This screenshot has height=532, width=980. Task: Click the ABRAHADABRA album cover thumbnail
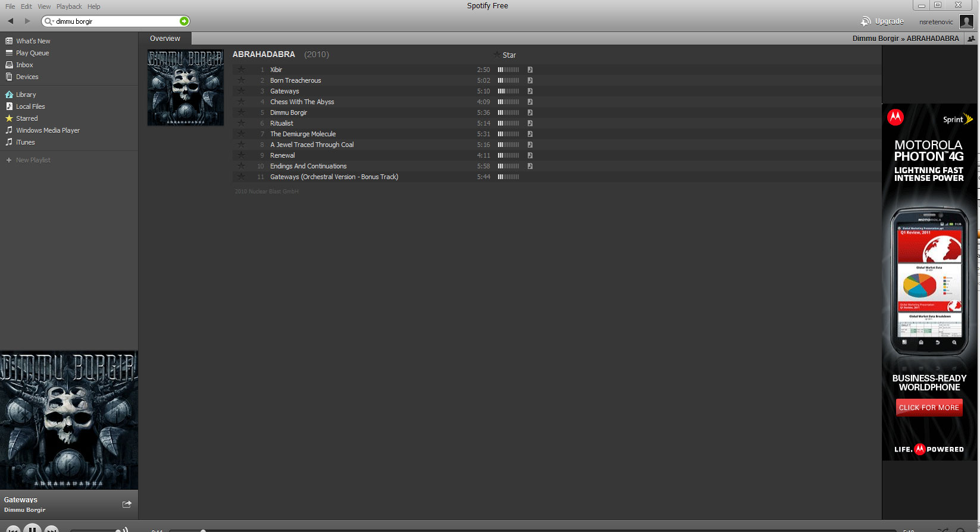186,87
